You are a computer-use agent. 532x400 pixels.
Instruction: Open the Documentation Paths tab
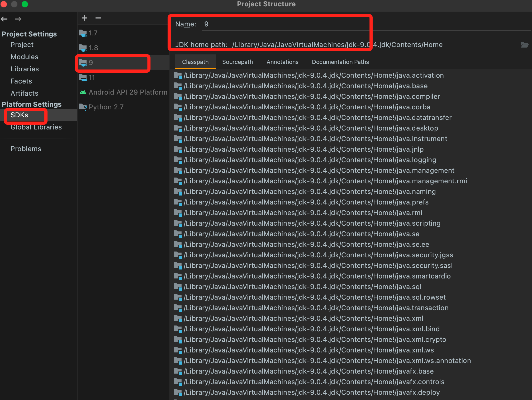340,62
